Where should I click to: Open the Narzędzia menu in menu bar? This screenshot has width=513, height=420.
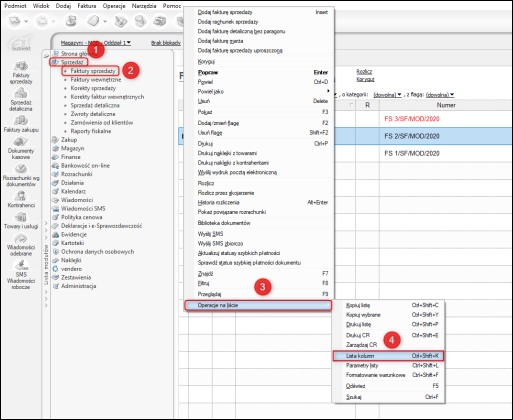tap(144, 6)
